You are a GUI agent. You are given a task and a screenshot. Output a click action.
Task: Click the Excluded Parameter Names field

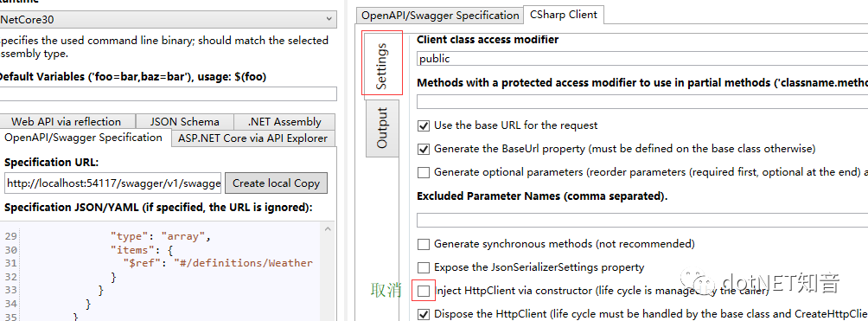[642, 220]
